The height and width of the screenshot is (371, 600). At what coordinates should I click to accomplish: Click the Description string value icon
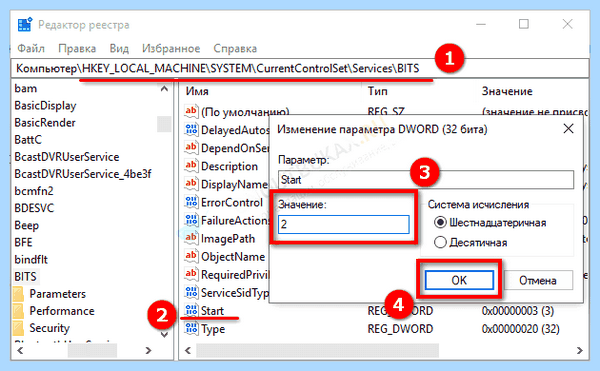point(191,166)
